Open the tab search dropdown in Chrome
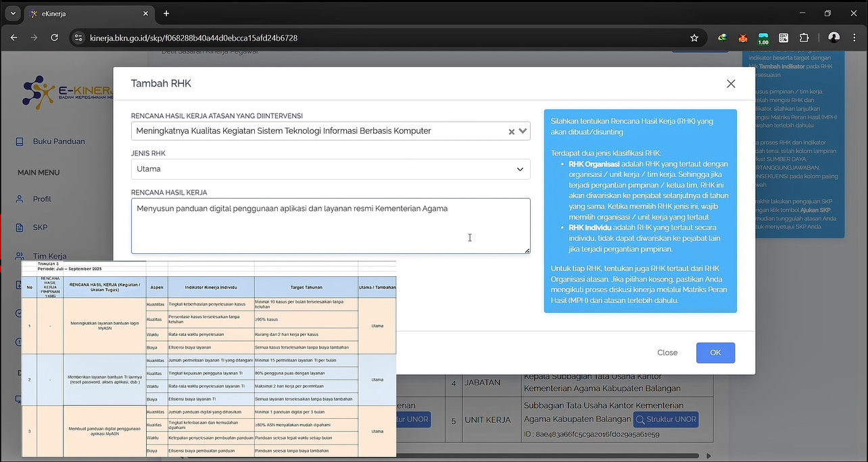Viewport: 868px width, 462px height. (12, 14)
